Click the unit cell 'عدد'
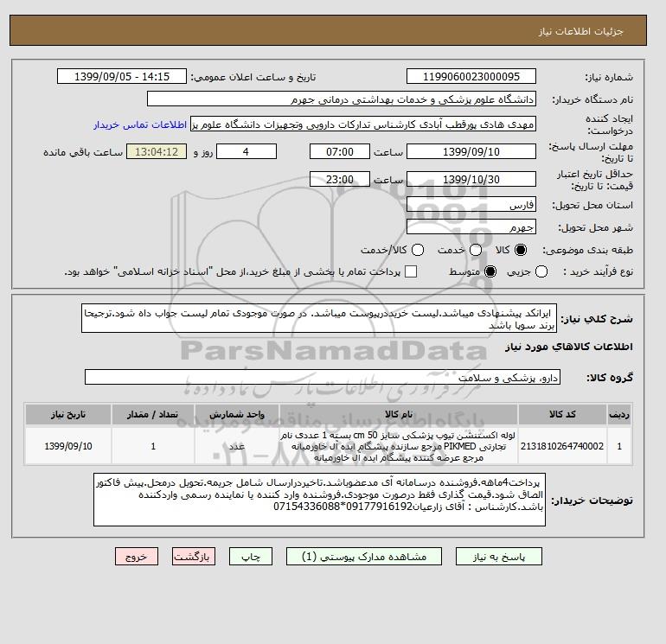Image resolution: width=666 pixels, height=644 pixels. click(237, 446)
